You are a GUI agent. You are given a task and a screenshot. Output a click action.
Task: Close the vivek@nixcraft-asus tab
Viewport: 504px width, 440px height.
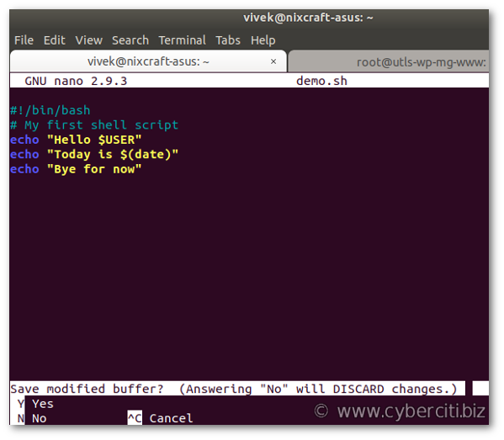tap(273, 61)
